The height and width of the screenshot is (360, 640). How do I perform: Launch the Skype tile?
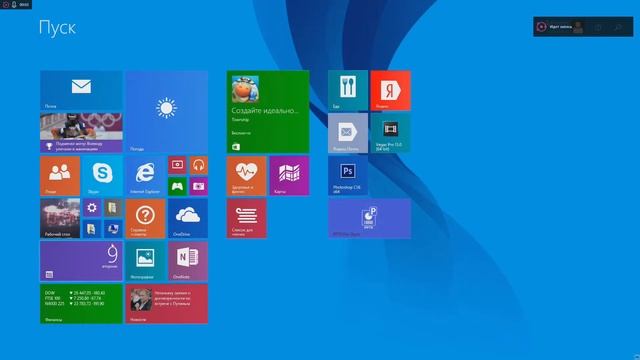click(x=102, y=176)
